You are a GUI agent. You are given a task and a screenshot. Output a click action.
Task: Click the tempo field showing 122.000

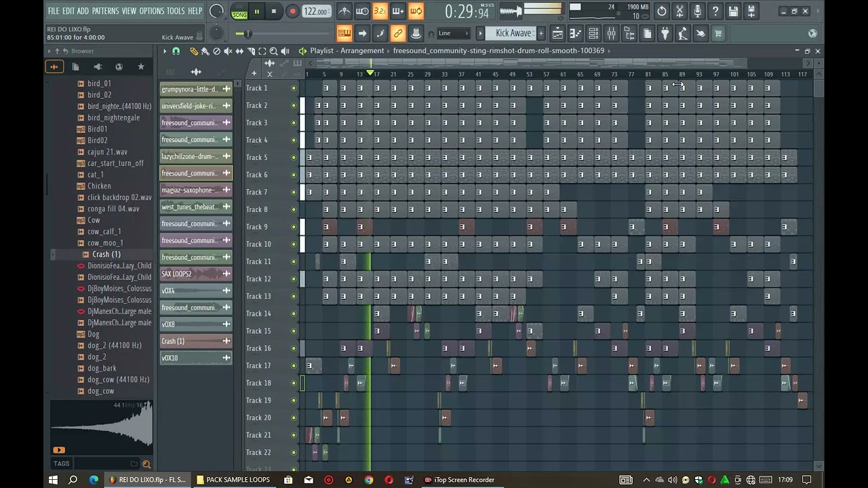point(315,12)
